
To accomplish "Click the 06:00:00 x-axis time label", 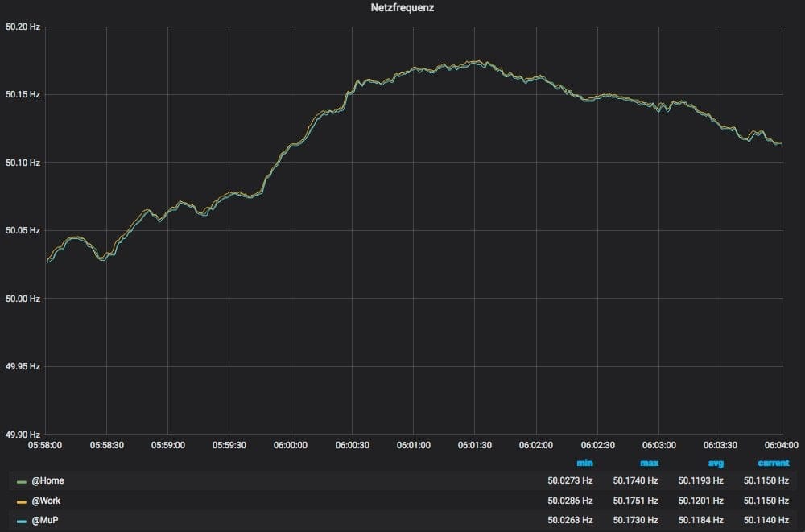I will 290,445.
